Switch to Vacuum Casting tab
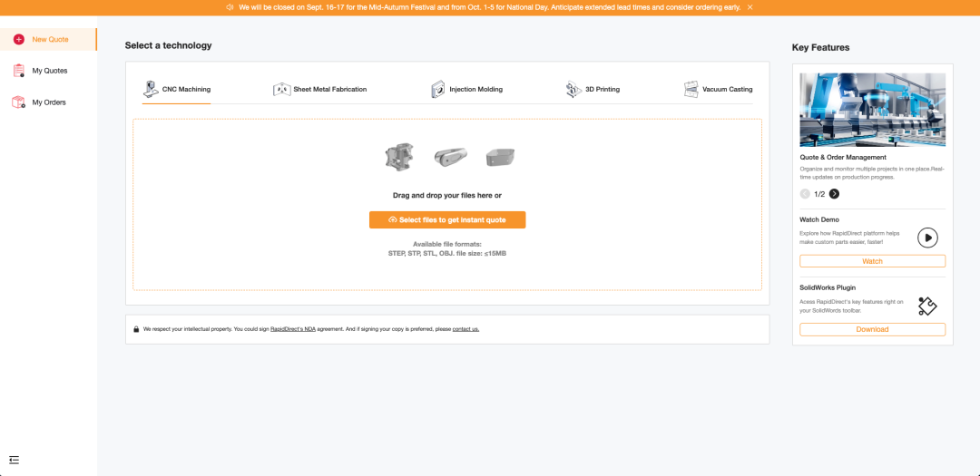The image size is (980, 476). coord(718,90)
